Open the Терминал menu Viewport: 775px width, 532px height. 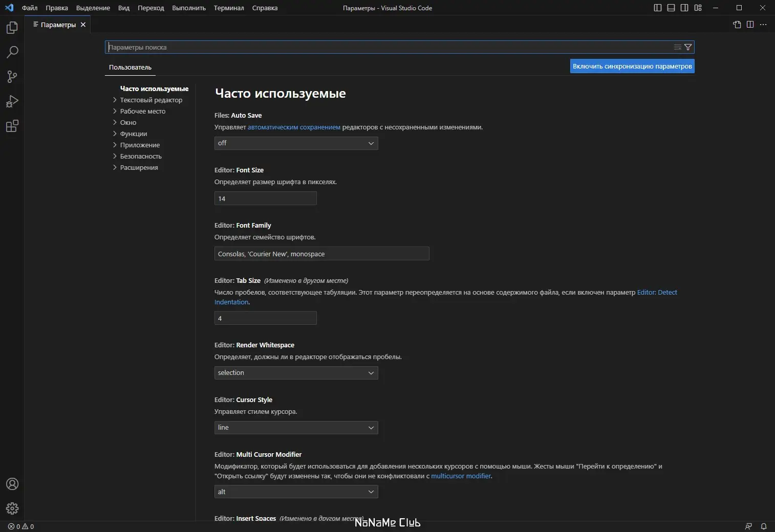point(229,8)
